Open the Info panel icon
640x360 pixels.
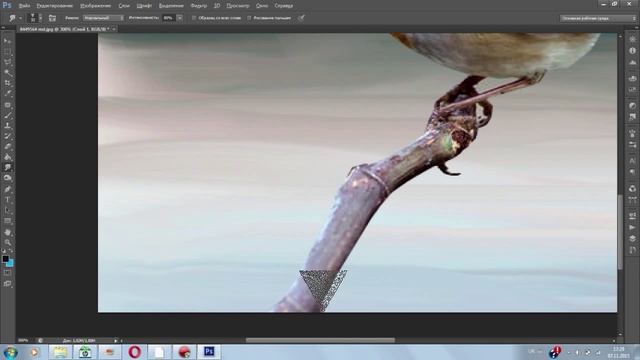click(x=632, y=51)
